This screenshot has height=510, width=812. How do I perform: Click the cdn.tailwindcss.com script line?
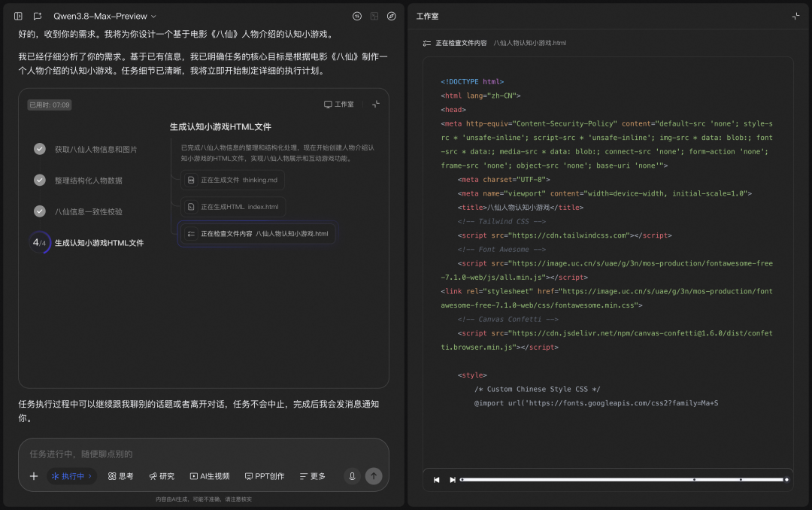565,235
